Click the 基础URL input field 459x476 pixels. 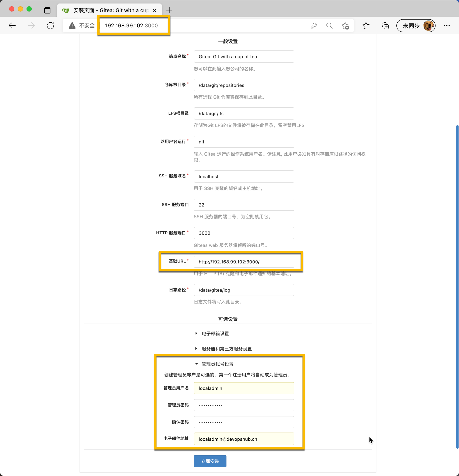click(244, 262)
